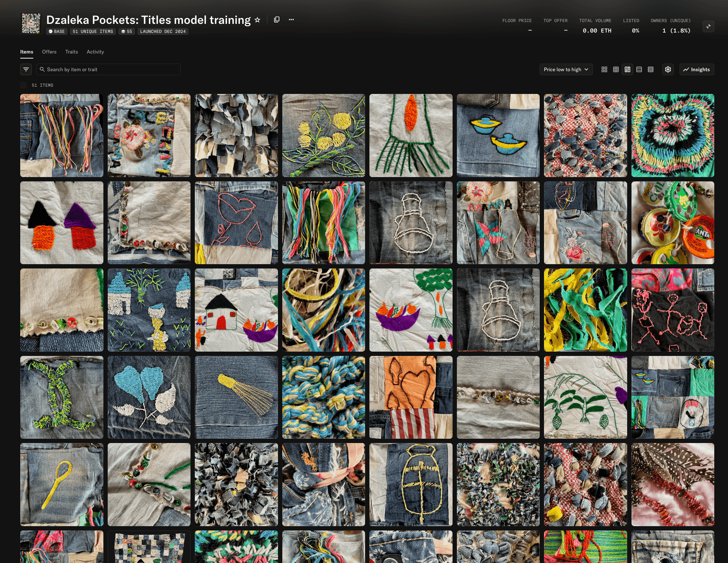The height and width of the screenshot is (563, 728).
Task: Open the green and yellow fabric strips item
Action: (586, 310)
